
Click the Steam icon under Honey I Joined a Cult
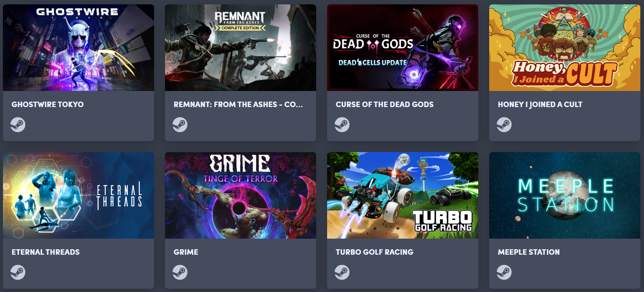pos(504,125)
